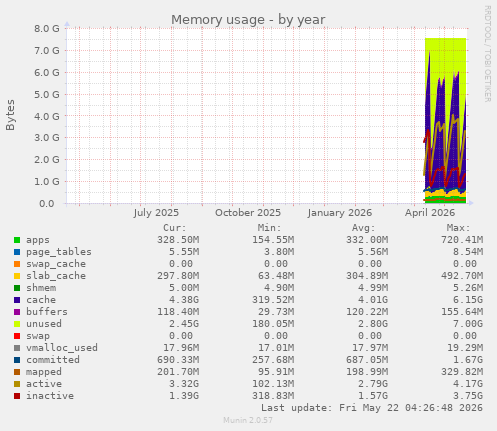Select the 'apps' legend label
This screenshot has width=497, height=431.
(x=38, y=240)
